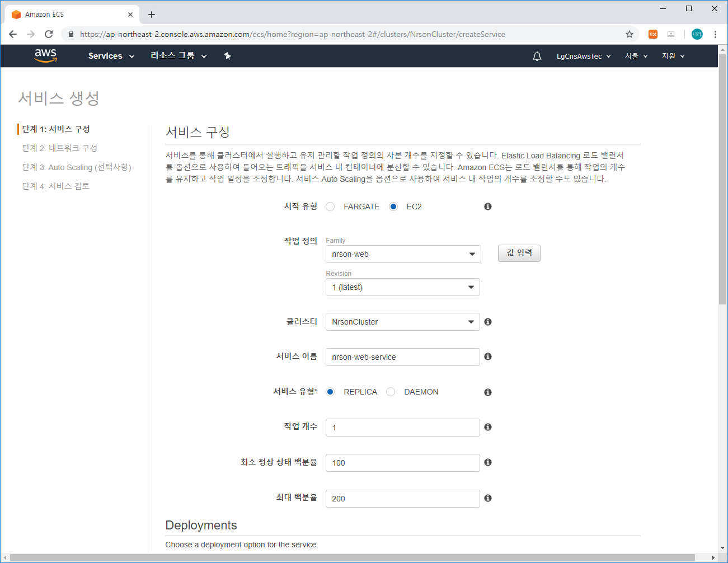
Task: Click the browser address bar URL
Action: [x=293, y=34]
